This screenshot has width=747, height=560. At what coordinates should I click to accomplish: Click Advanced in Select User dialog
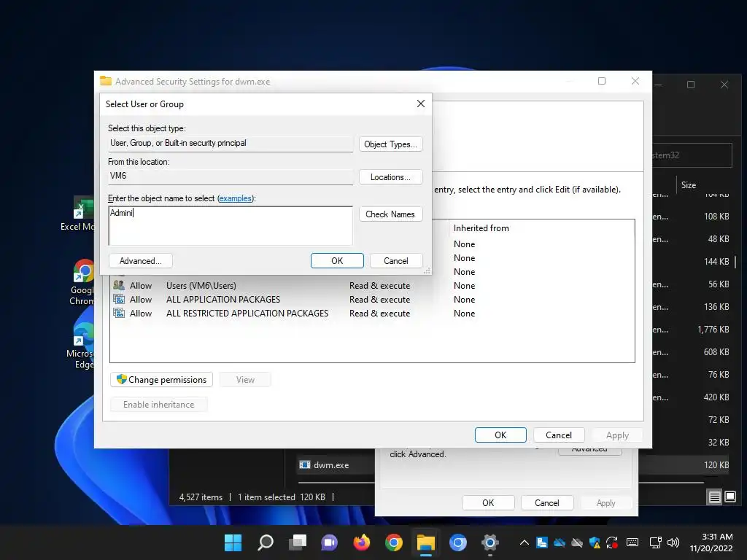[141, 261]
